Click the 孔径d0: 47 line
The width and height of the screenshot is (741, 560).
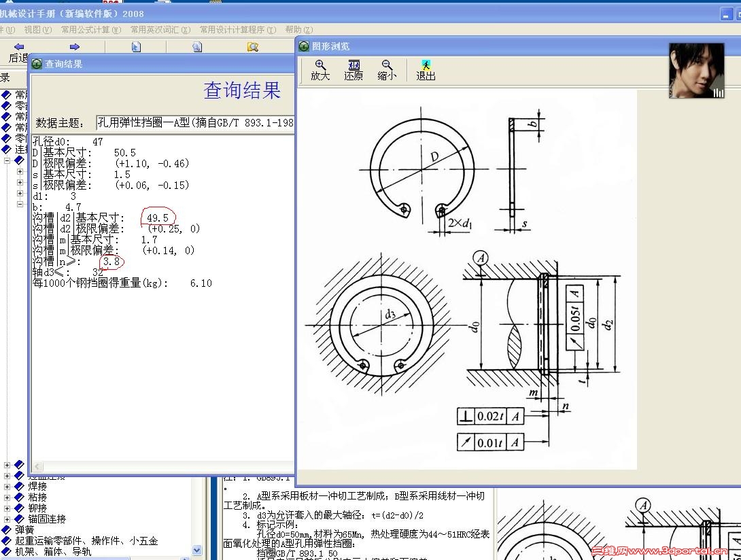[x=67, y=142]
